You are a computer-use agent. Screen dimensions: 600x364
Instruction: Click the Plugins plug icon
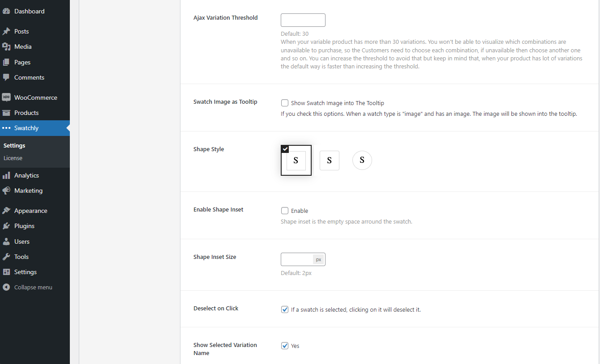(6, 226)
